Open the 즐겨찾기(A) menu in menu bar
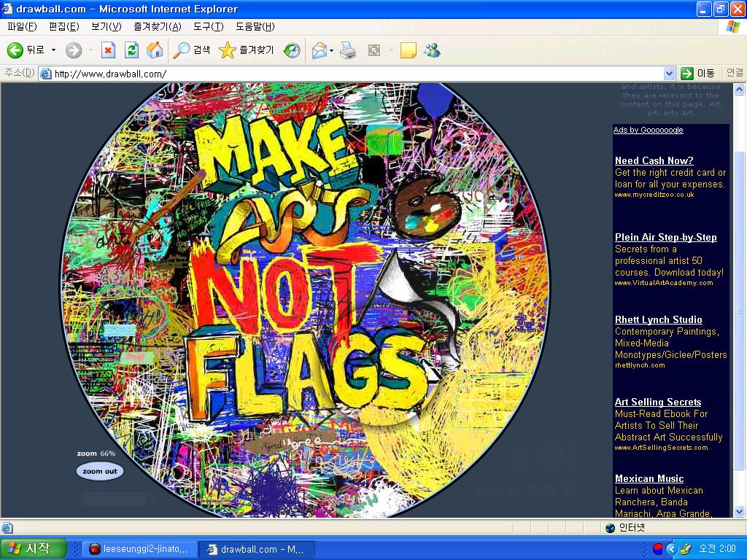This screenshot has width=747, height=560. 157,27
